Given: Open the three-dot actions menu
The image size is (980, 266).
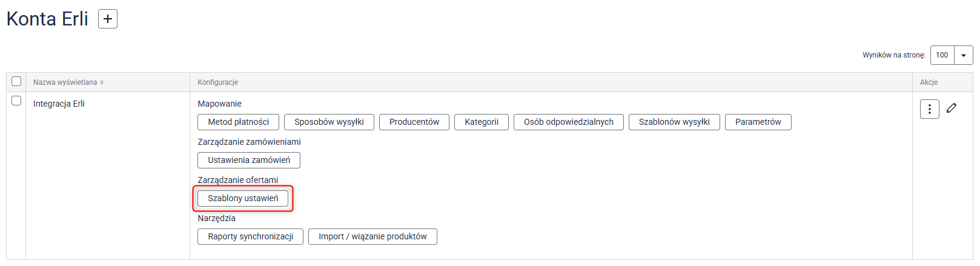Looking at the screenshot, I should pos(929,109).
